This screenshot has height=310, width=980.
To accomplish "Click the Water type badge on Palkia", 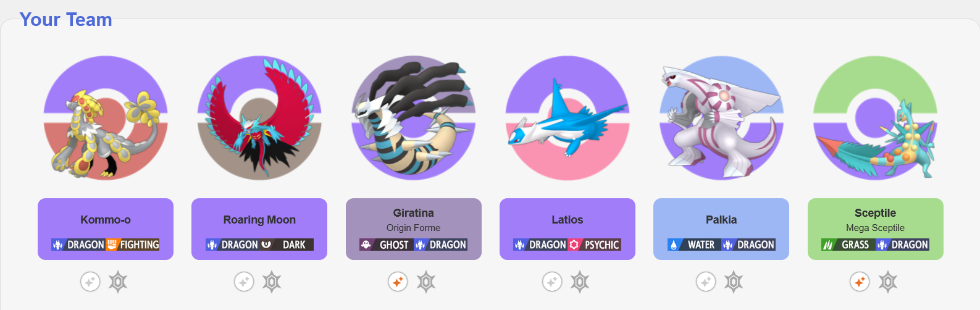I will tap(694, 245).
